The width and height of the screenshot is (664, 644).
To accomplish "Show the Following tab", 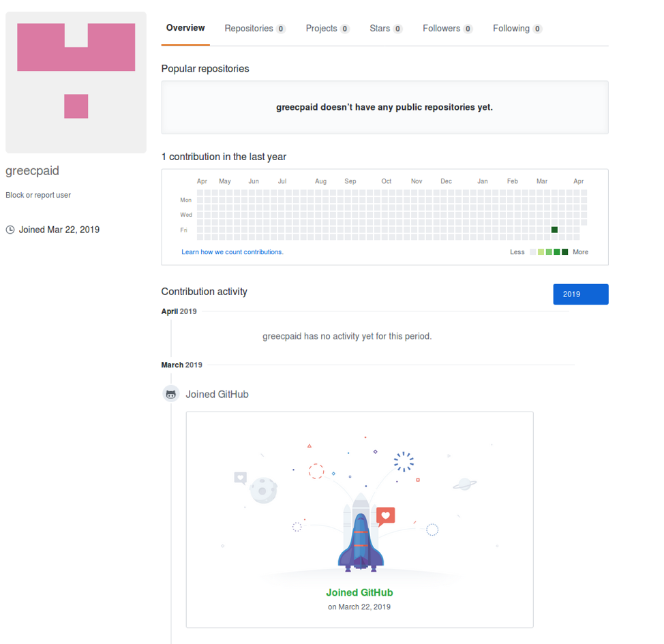I will [517, 29].
